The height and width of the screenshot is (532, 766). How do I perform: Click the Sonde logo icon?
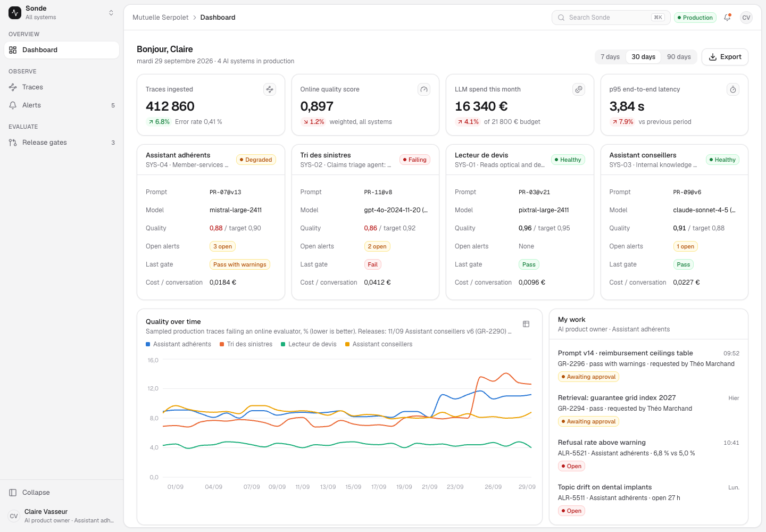[15, 13]
